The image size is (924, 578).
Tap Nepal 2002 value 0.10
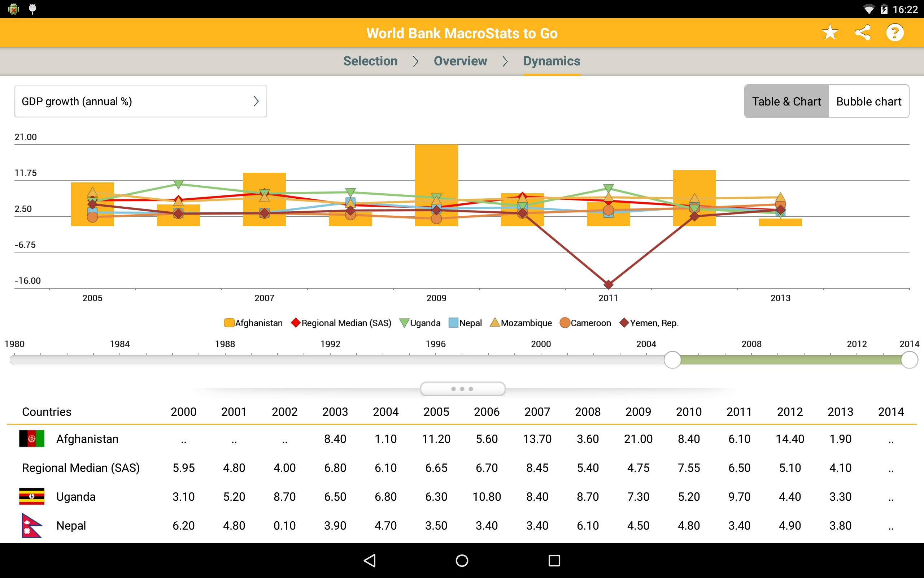tap(284, 526)
